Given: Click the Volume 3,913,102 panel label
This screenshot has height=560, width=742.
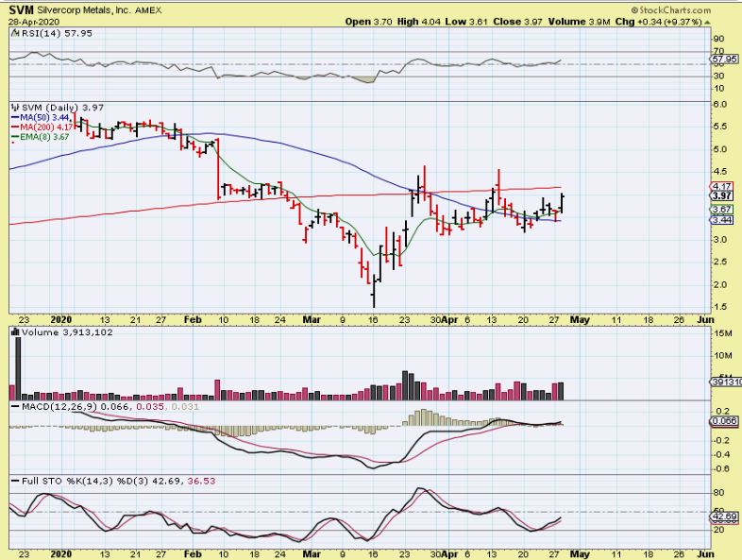Looking at the screenshot, I should click(x=67, y=332).
